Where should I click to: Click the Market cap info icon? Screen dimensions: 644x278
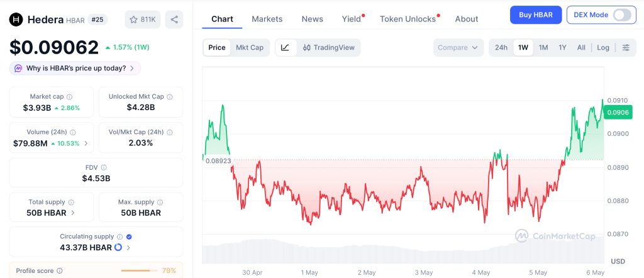click(69, 97)
